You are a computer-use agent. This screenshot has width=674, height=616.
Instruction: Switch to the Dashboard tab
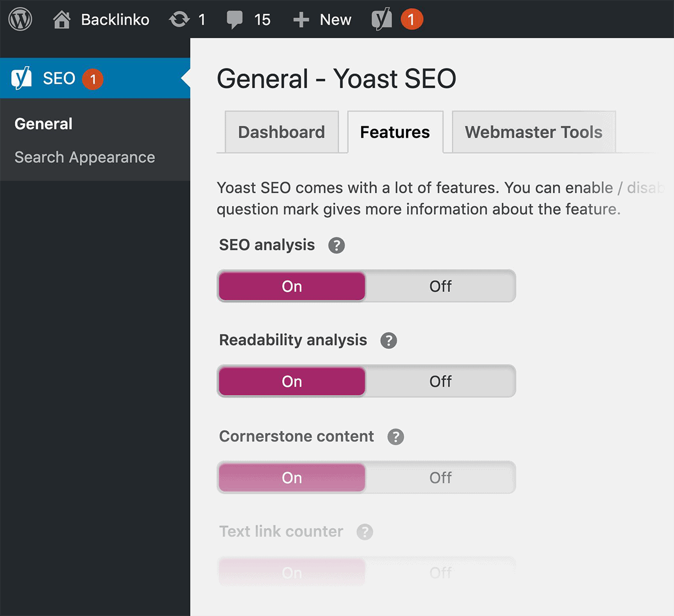(x=281, y=132)
